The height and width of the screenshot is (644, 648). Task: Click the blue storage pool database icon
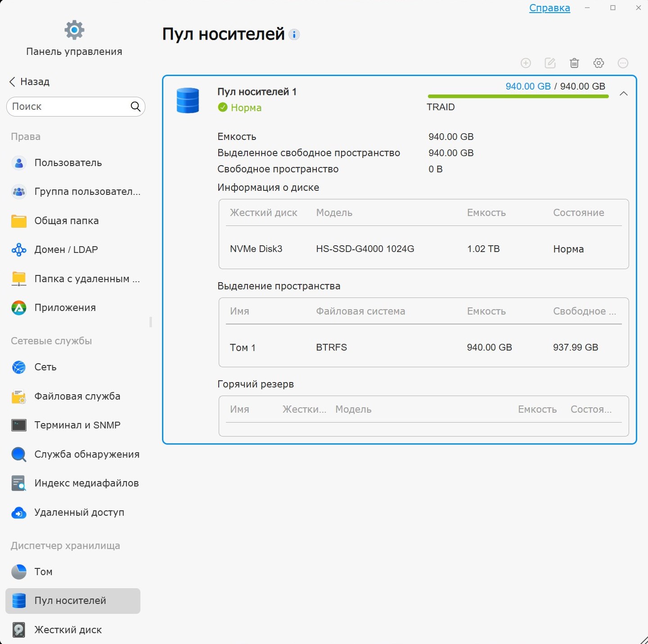(x=188, y=100)
